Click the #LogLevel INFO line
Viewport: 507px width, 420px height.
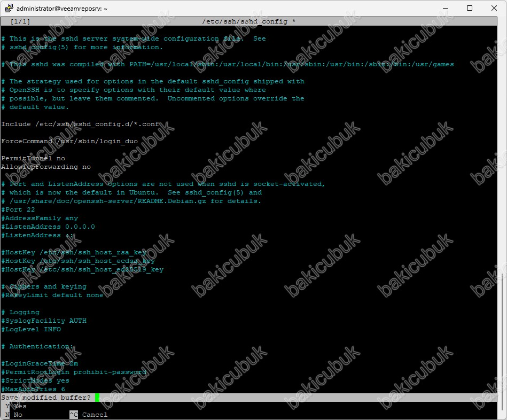click(31, 329)
